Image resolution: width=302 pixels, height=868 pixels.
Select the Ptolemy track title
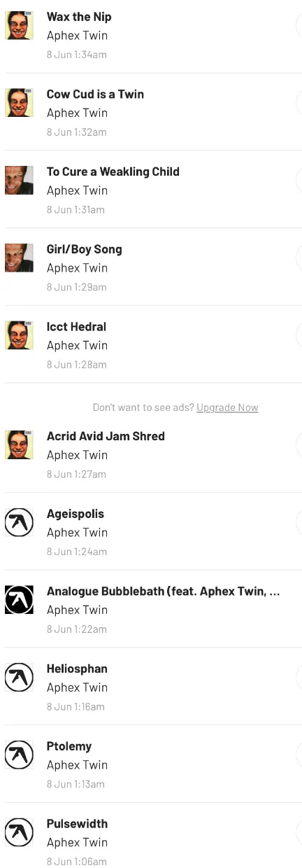pyautogui.click(x=69, y=746)
